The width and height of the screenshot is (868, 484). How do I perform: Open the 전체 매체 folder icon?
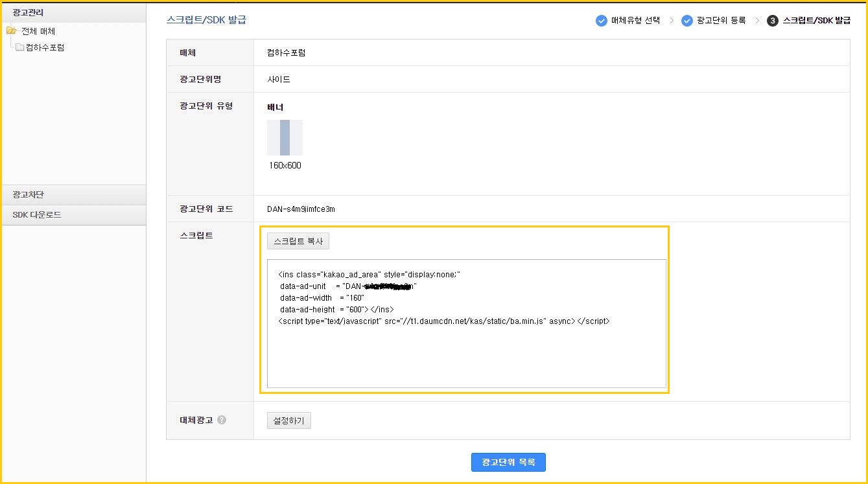[x=11, y=31]
